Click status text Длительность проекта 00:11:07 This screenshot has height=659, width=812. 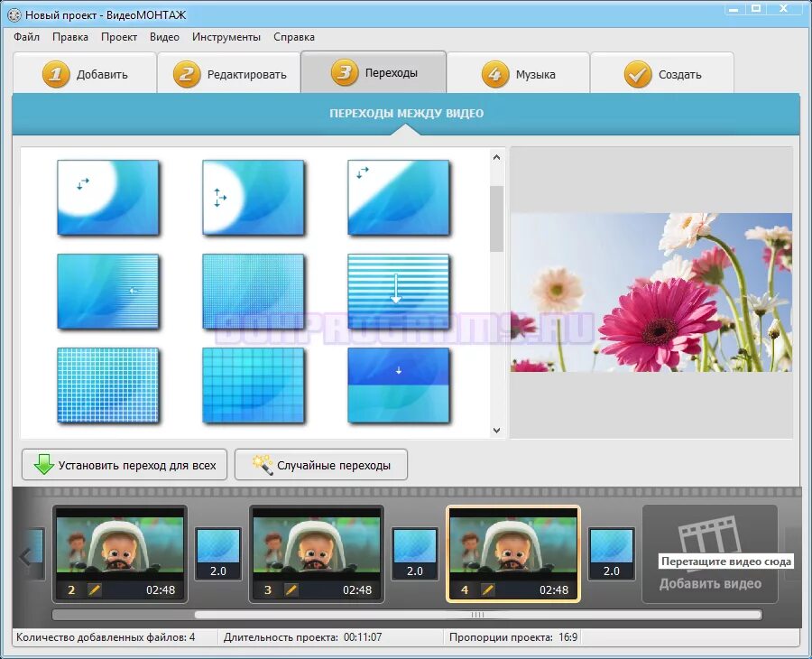pyautogui.click(x=302, y=637)
